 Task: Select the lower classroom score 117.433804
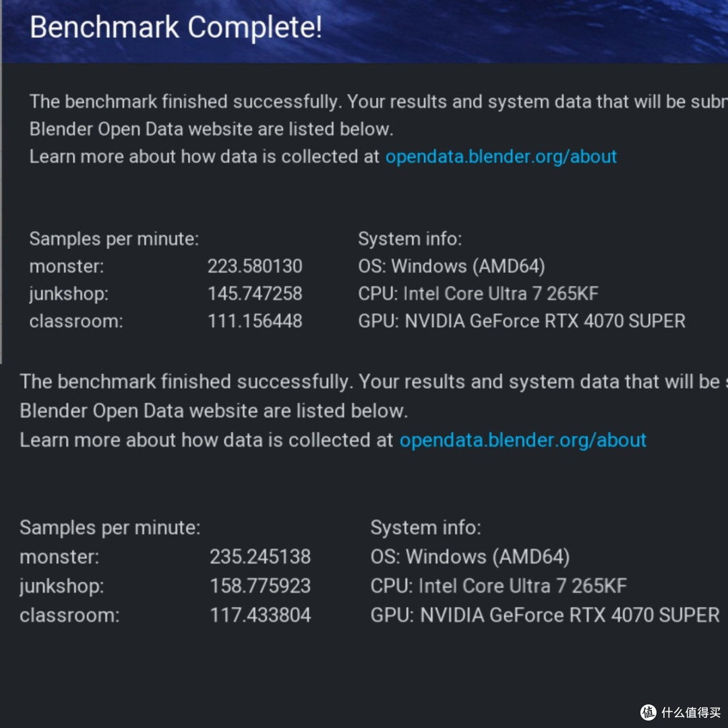point(260,615)
